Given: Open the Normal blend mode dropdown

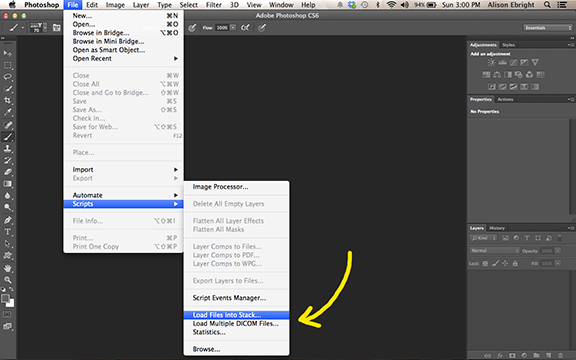Looking at the screenshot, I should pos(494,251).
